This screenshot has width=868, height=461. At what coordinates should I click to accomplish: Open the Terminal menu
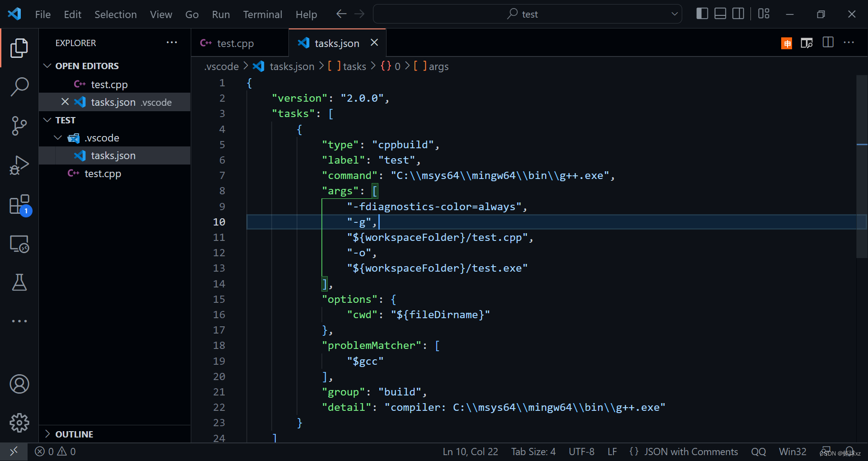(263, 14)
